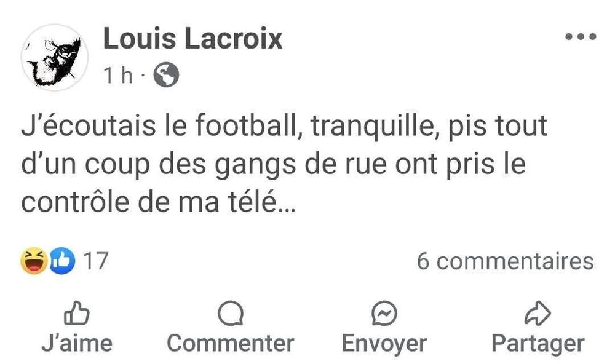This screenshot has height=364, width=615.
Task: Toggle like via the J'aime label
Action: (77, 343)
